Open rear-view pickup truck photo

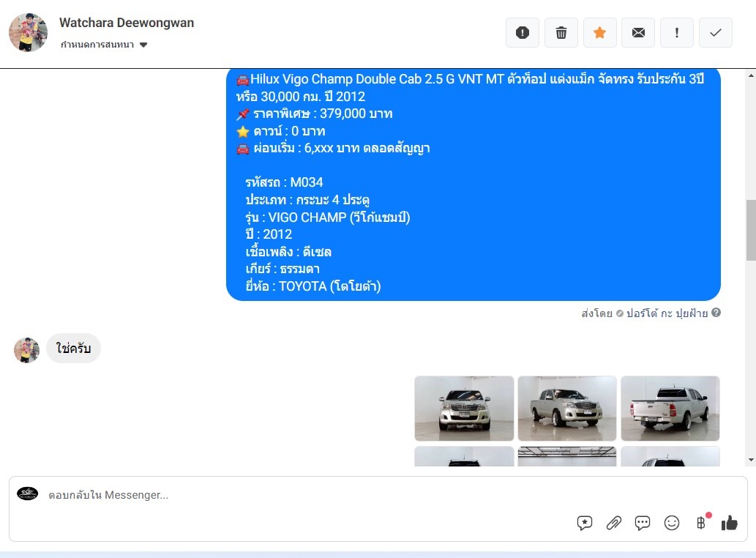pos(670,408)
